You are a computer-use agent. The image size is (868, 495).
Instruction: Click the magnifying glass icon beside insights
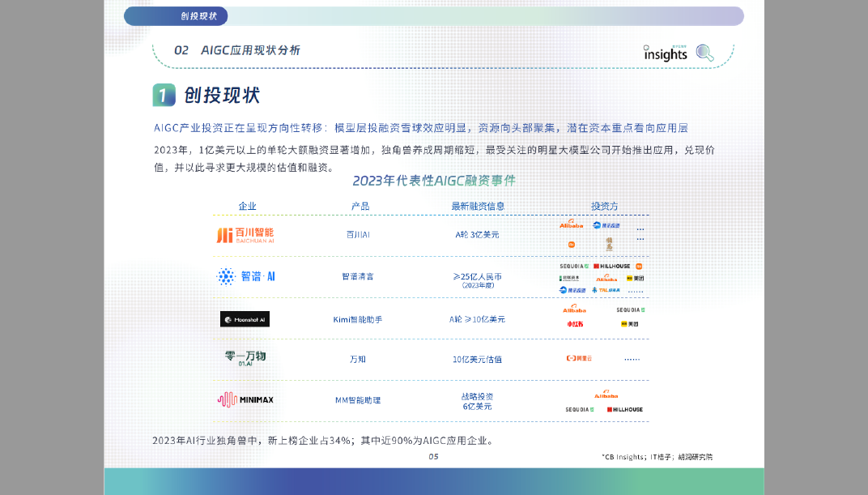click(x=704, y=53)
